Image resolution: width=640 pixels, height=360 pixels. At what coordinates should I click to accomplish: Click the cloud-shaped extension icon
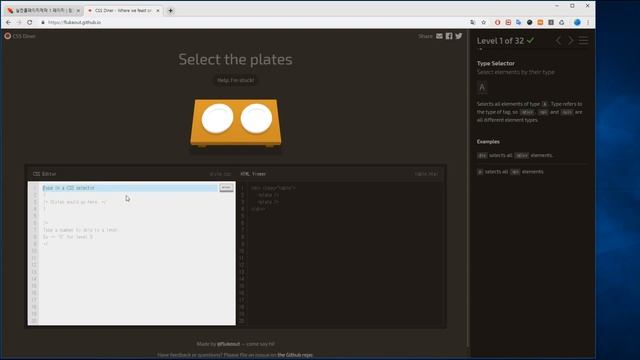click(562, 22)
